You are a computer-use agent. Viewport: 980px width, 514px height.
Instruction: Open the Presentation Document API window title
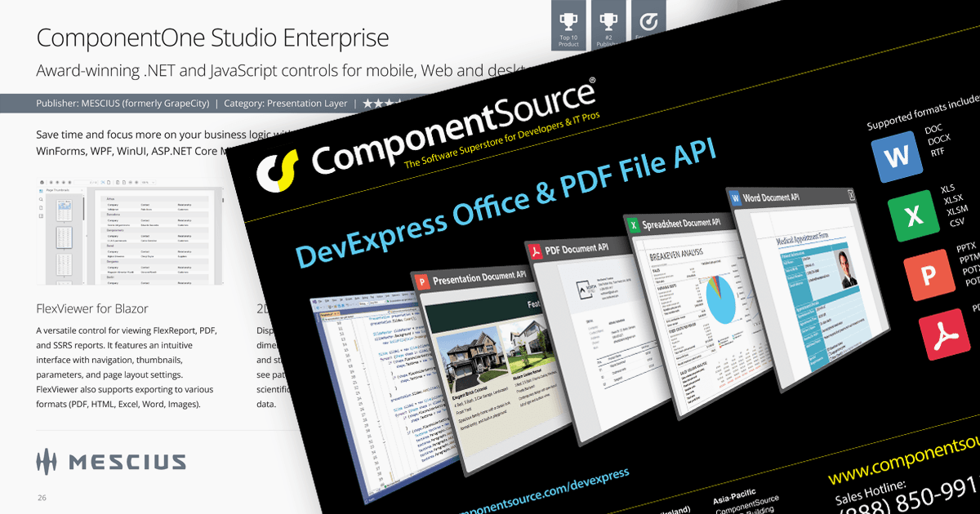[x=480, y=280]
